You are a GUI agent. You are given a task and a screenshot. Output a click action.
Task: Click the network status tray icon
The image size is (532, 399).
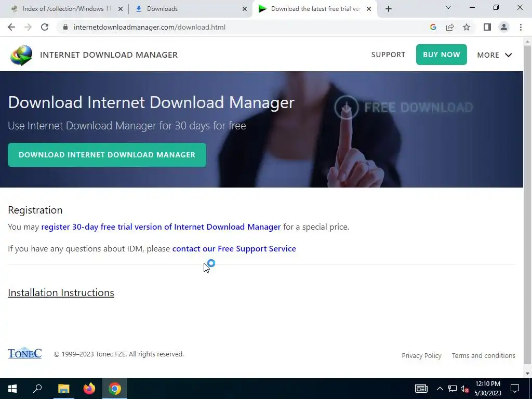[453, 389]
